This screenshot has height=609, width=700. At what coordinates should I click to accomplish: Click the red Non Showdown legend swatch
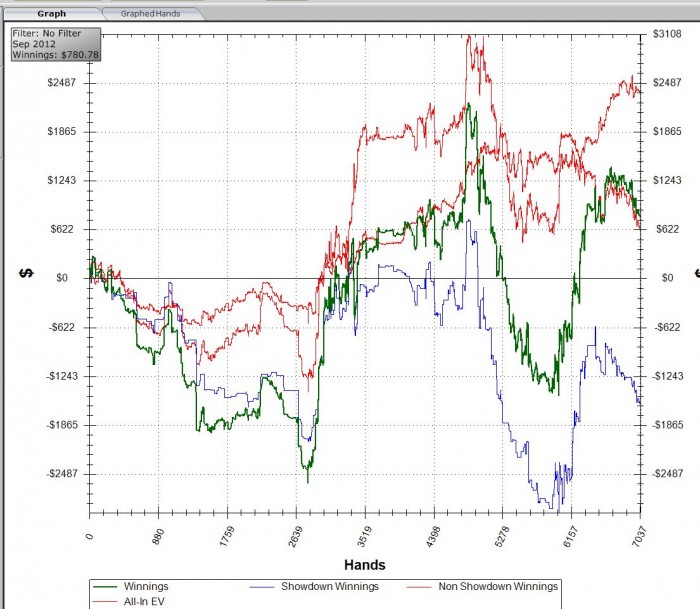419,587
